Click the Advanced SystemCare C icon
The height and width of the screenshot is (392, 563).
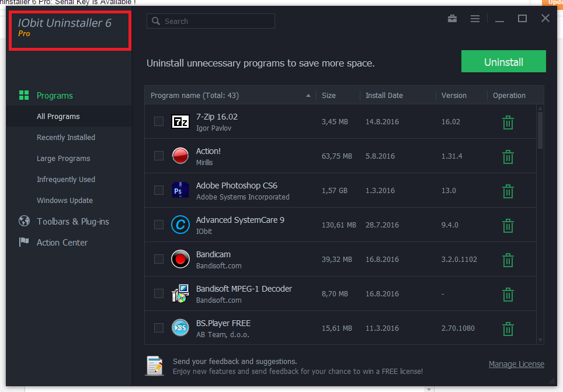[180, 225]
